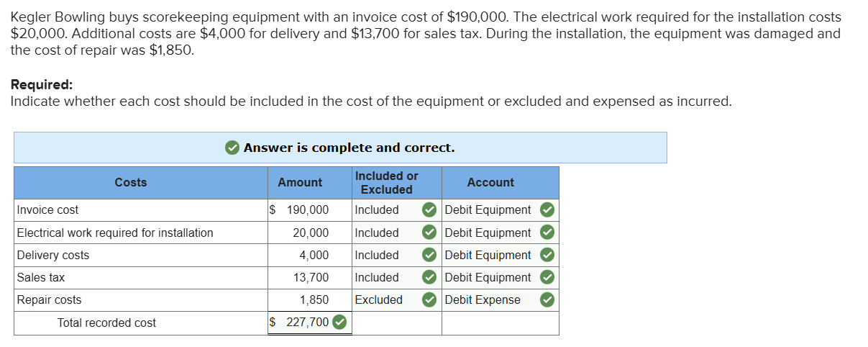Viewport: 868px width, 347px height.
Task: Click checkmark beside Sales tax 'Included'
Action: pyautogui.click(x=429, y=277)
